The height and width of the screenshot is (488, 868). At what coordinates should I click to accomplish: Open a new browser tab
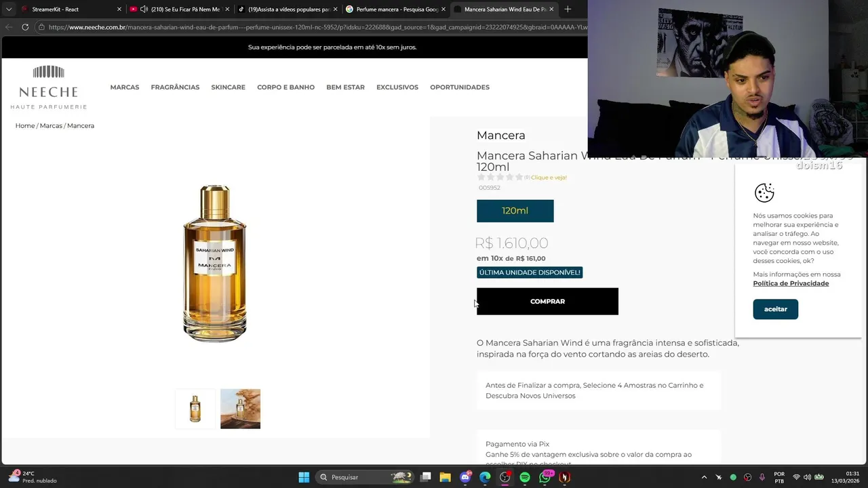click(568, 9)
